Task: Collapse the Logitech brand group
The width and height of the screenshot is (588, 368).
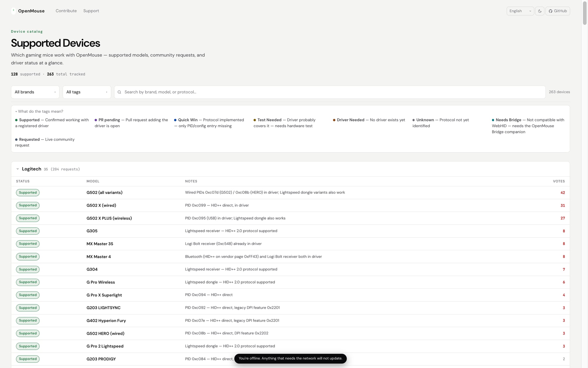Action: tap(18, 169)
